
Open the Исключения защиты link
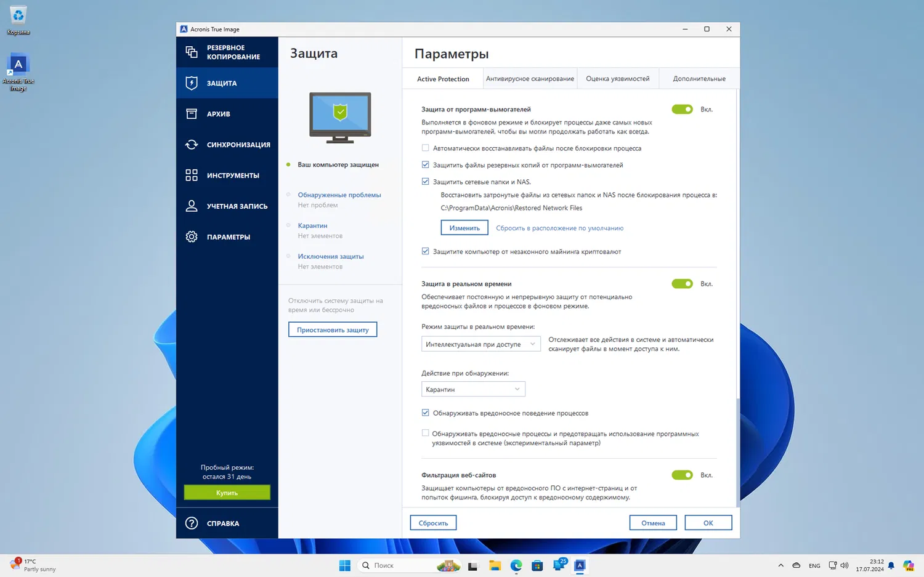pyautogui.click(x=331, y=257)
